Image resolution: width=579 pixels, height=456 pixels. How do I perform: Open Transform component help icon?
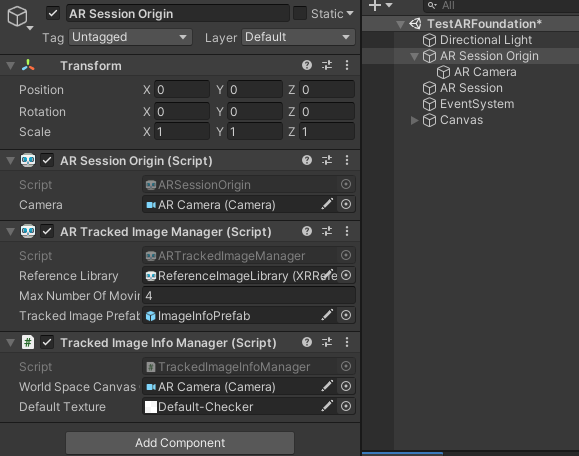tap(306, 65)
